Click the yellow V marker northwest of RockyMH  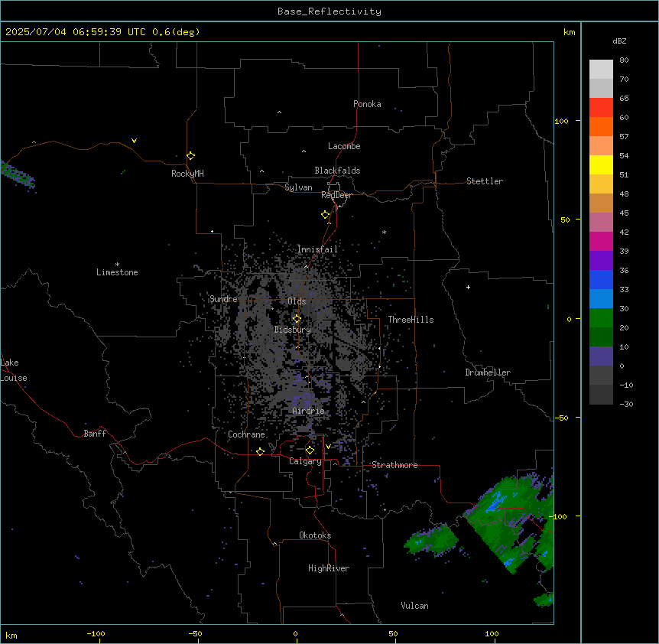pyautogui.click(x=134, y=141)
